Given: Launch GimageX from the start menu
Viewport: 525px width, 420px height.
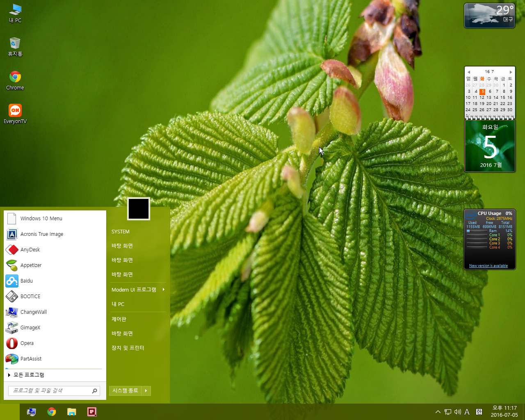Looking at the screenshot, I should point(55,328).
